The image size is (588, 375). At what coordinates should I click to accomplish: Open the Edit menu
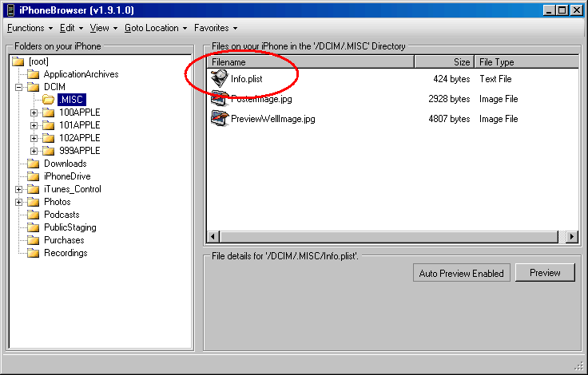tap(71, 28)
